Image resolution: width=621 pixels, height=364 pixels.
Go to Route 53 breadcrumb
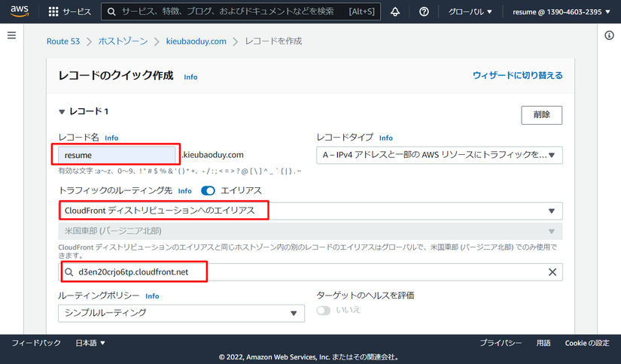click(63, 41)
